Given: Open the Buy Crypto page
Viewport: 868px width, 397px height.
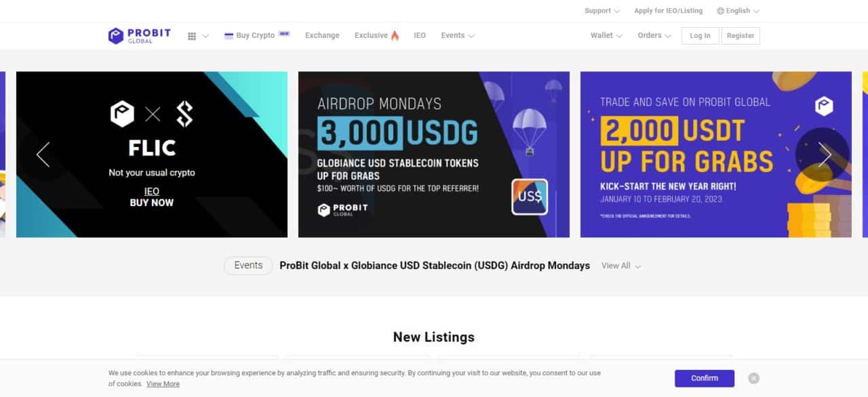Looking at the screenshot, I should coord(255,36).
